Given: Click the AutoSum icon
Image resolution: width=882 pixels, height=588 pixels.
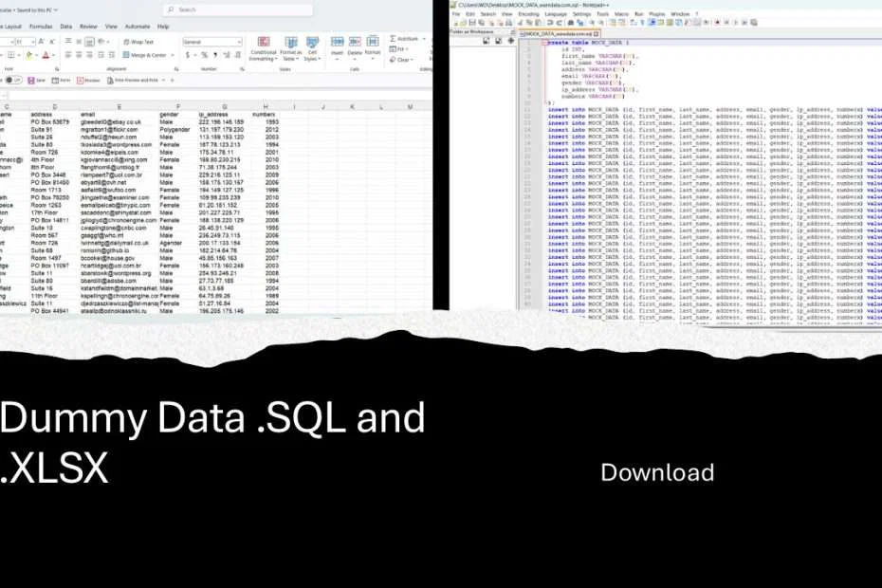Looking at the screenshot, I should pos(393,38).
